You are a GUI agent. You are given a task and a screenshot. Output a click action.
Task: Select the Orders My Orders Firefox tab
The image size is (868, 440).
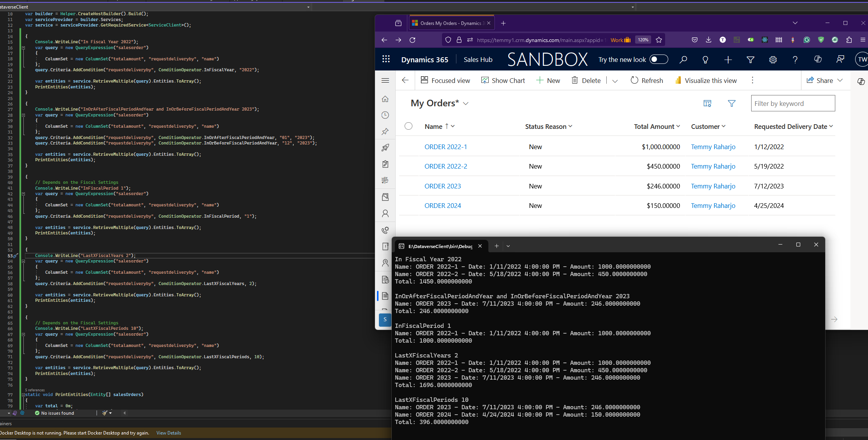(x=452, y=23)
